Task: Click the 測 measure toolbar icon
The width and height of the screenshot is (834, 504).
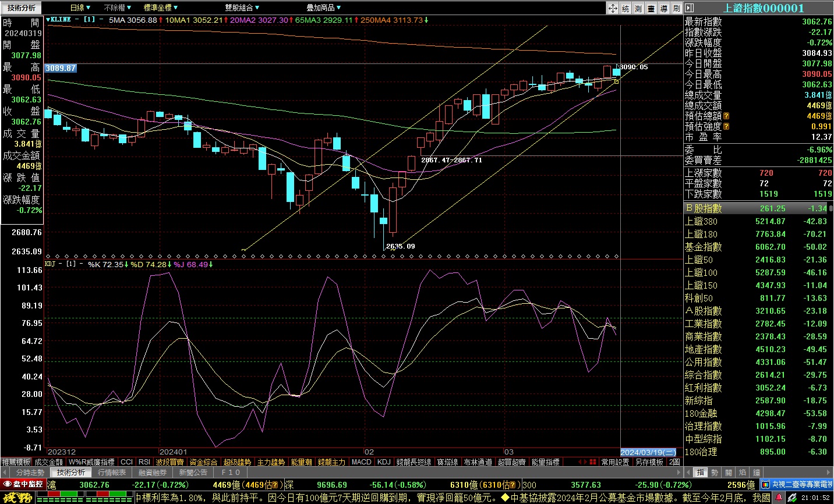Action: click(x=638, y=8)
